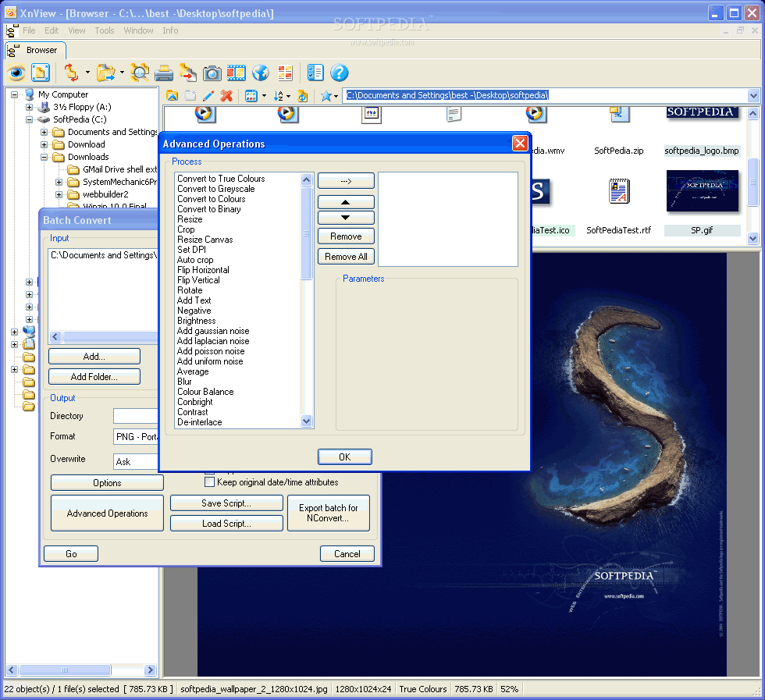Open the address path combo box arrow
Viewport: 765px width, 700px height.
753,95
